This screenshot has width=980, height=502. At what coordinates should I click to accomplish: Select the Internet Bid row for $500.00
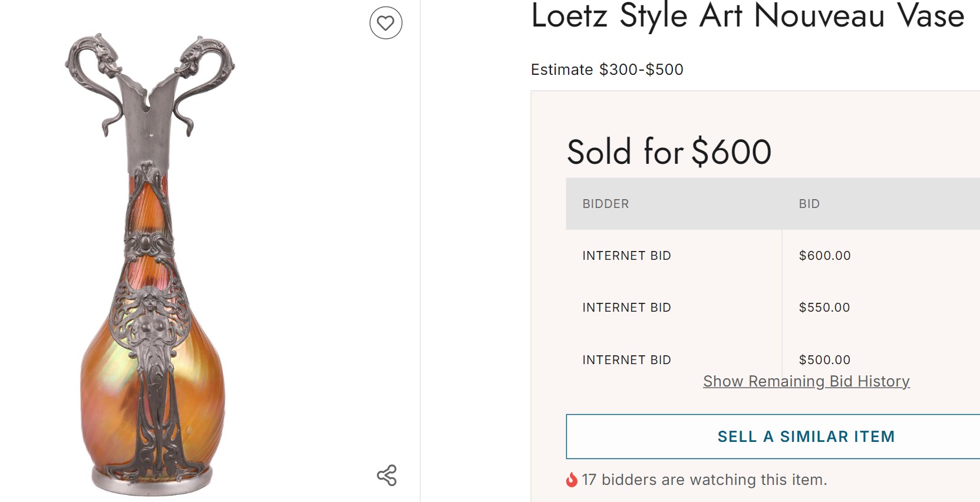coord(626,360)
